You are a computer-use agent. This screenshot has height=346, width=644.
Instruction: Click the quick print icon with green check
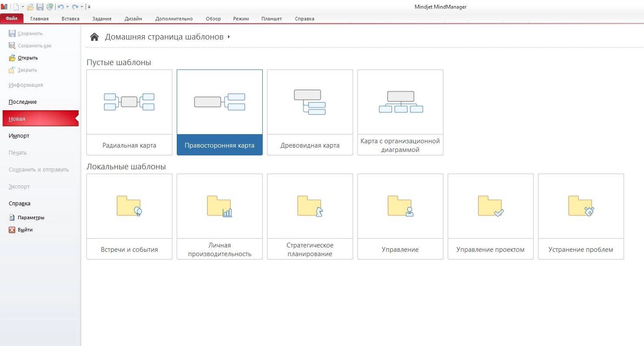tap(50, 7)
